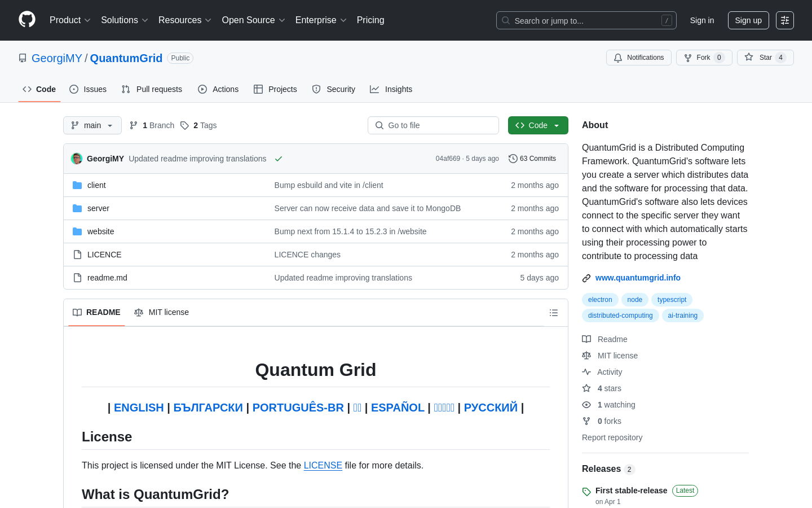Expand the Resources menu
Screen dimensions: 812x508
(185, 20)
